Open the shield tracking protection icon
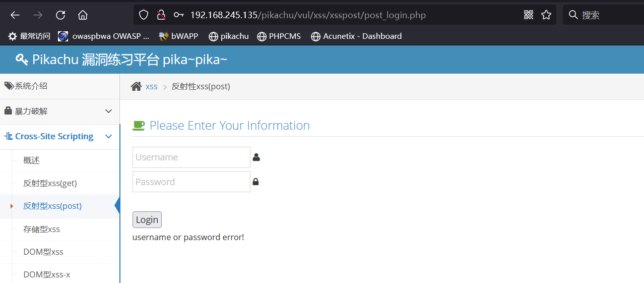The width and height of the screenshot is (644, 283). tap(144, 15)
